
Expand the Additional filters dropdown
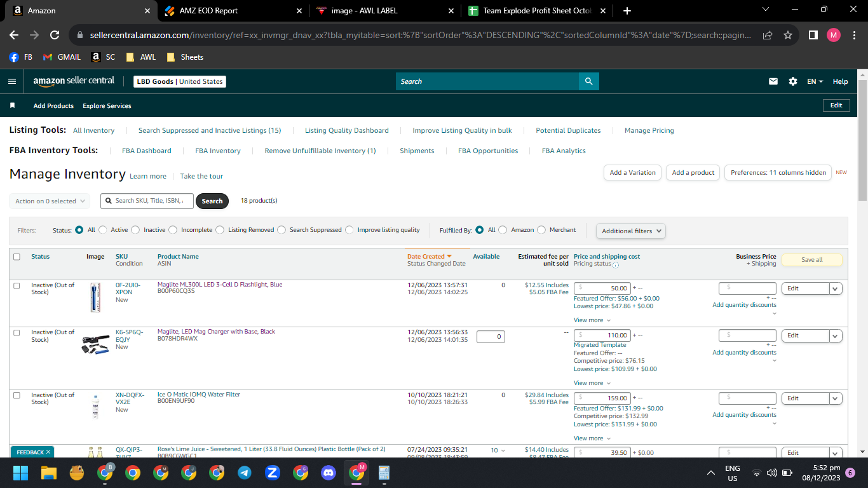click(631, 231)
